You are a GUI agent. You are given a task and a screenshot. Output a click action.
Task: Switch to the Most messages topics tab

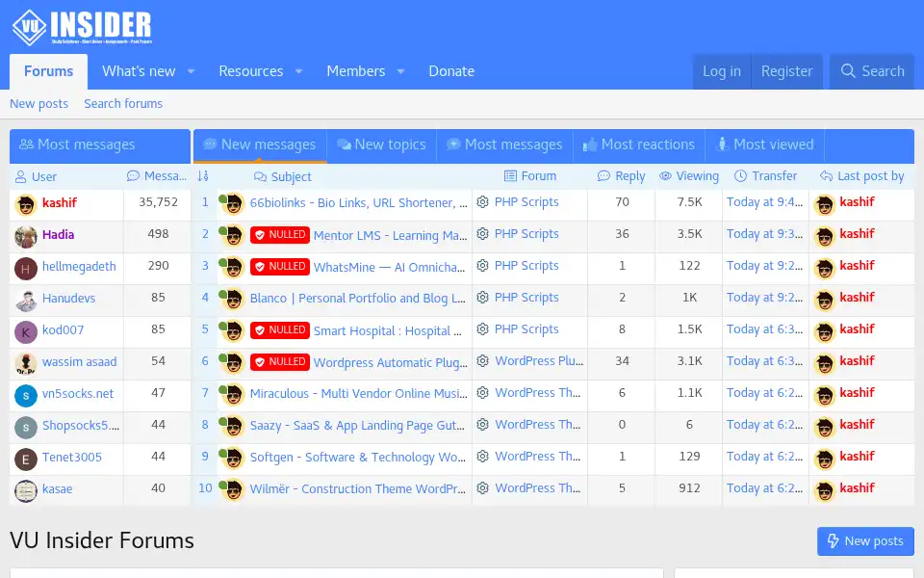(x=504, y=145)
